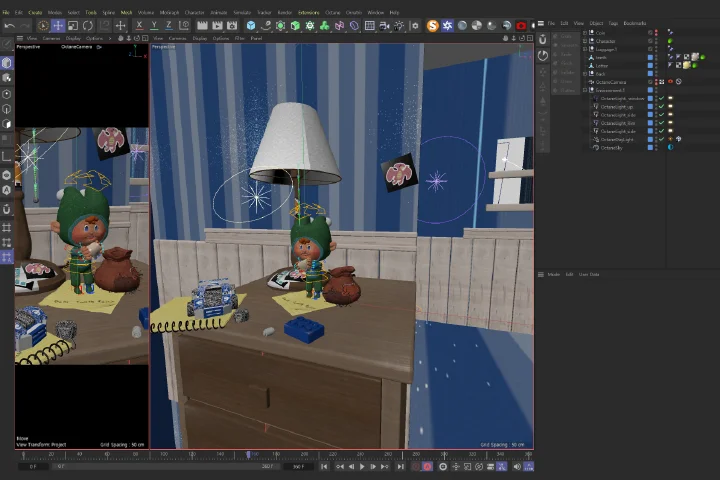Expand the Luggage.1 object group
The width and height of the screenshot is (720, 480).
click(585, 49)
